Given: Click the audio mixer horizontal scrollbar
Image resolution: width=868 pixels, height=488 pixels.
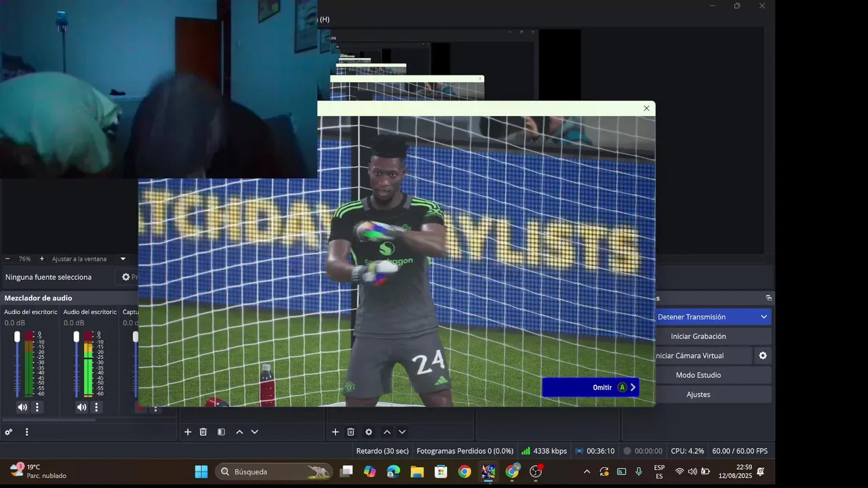Looking at the screenshot, I should (x=49, y=420).
